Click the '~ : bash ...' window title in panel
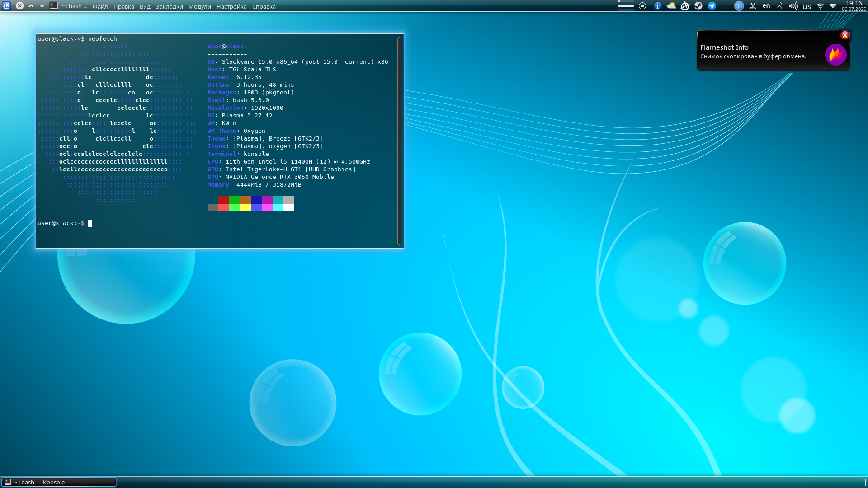Image resolution: width=868 pixels, height=488 pixels. coord(75,6)
